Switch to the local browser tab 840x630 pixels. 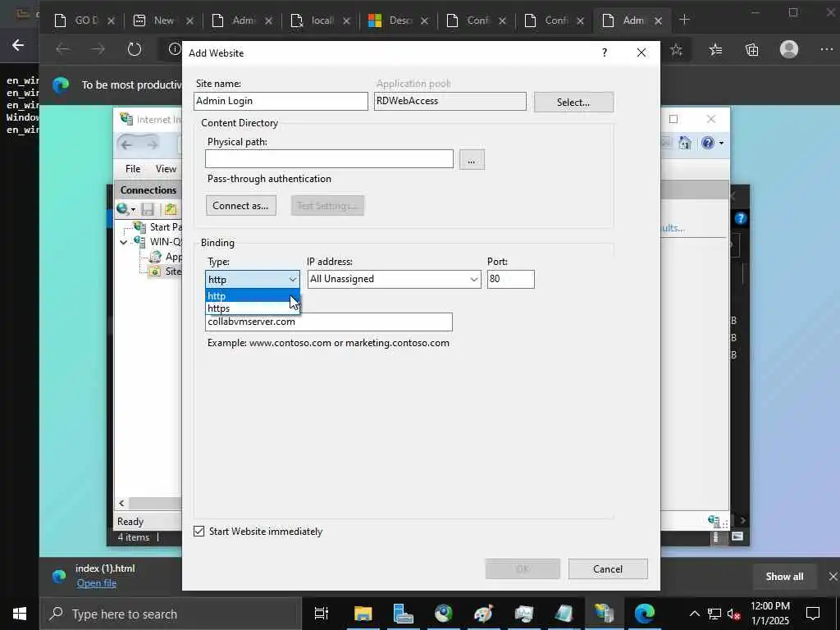[320, 21]
